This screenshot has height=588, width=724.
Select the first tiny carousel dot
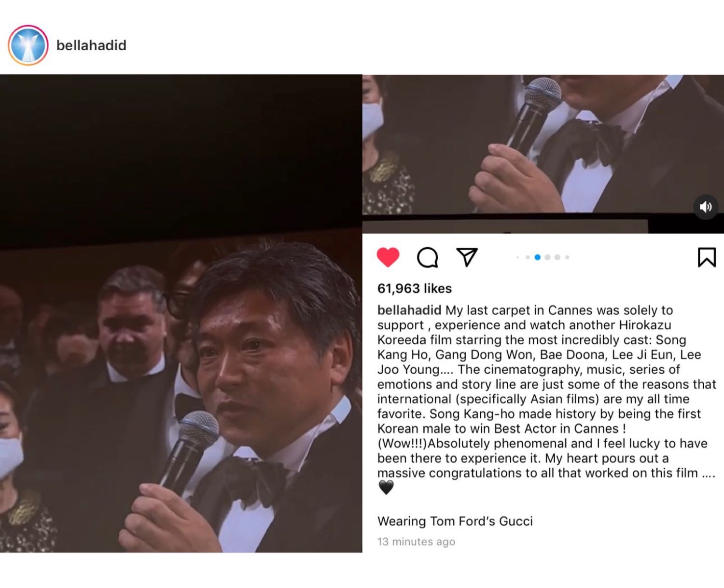pyautogui.click(x=518, y=257)
